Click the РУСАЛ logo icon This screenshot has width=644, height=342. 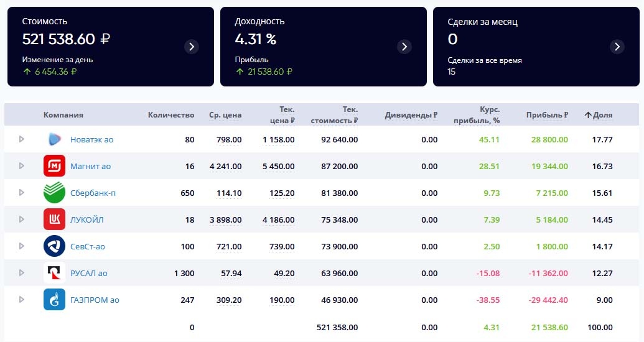point(54,272)
